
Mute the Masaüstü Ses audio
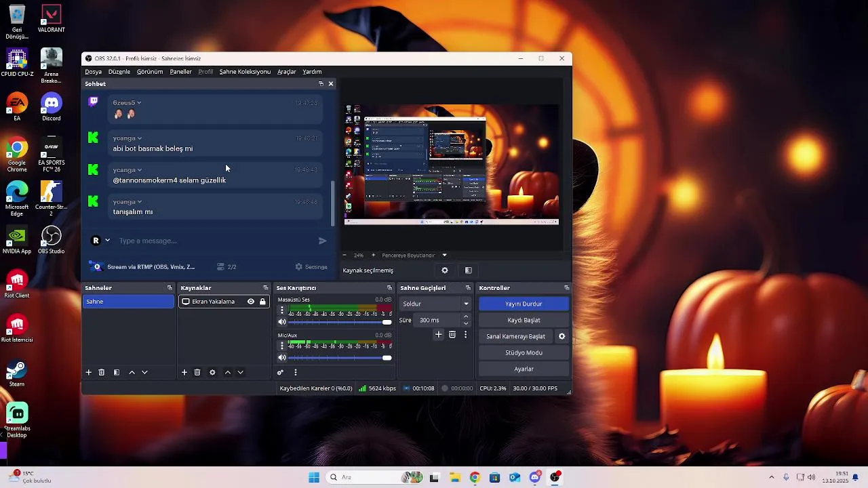[282, 322]
